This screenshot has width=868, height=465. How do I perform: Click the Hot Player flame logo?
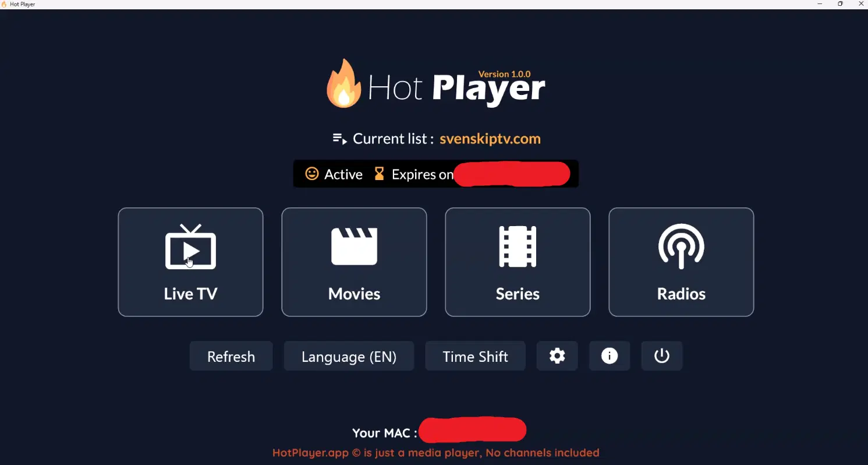[x=344, y=83]
